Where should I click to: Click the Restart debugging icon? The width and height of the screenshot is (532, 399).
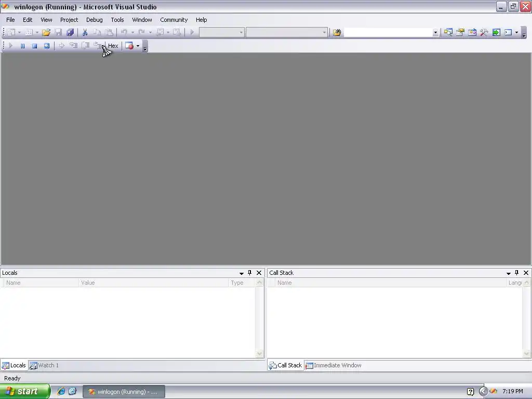(x=46, y=46)
